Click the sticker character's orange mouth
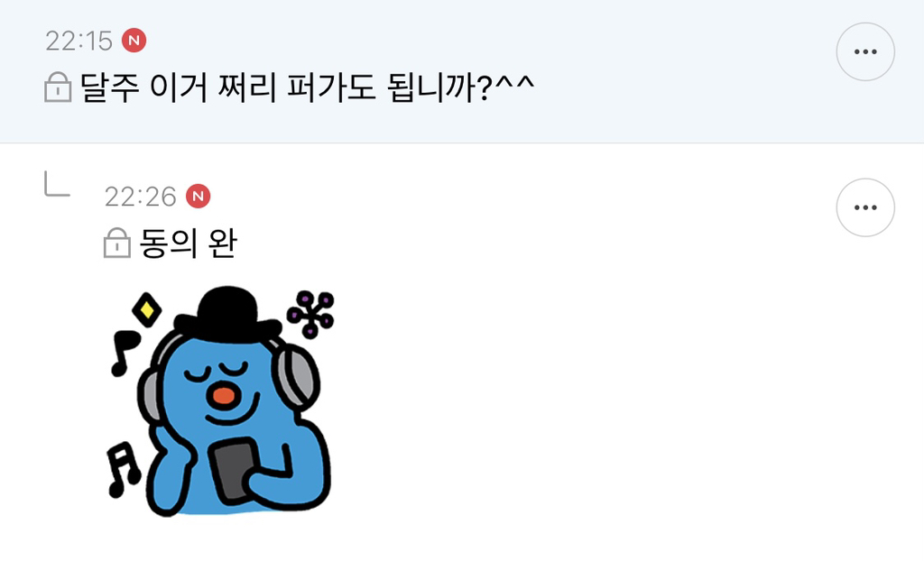 (x=224, y=395)
